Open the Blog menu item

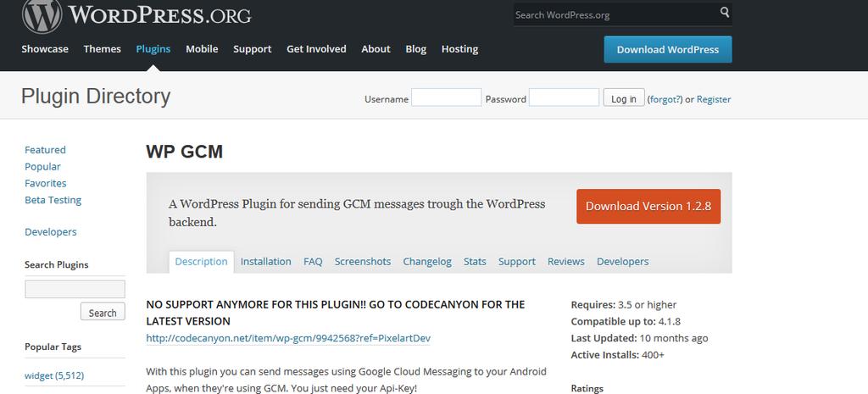click(x=415, y=49)
